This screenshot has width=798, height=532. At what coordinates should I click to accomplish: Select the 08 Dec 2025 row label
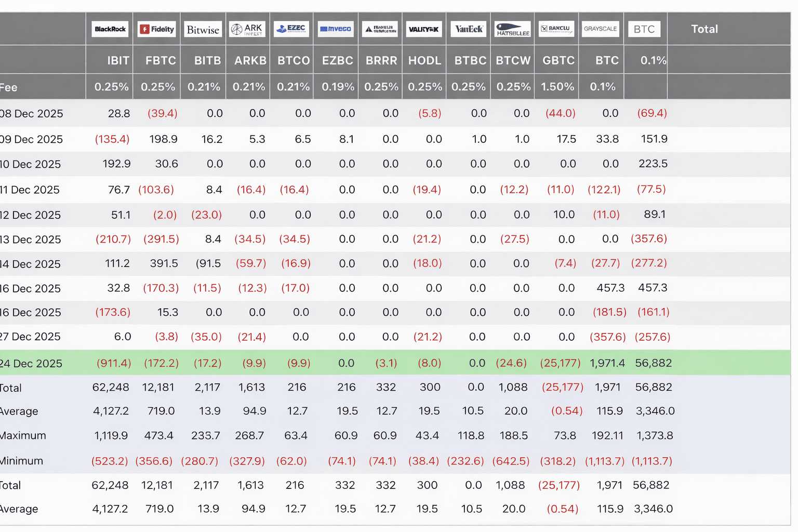click(32, 114)
